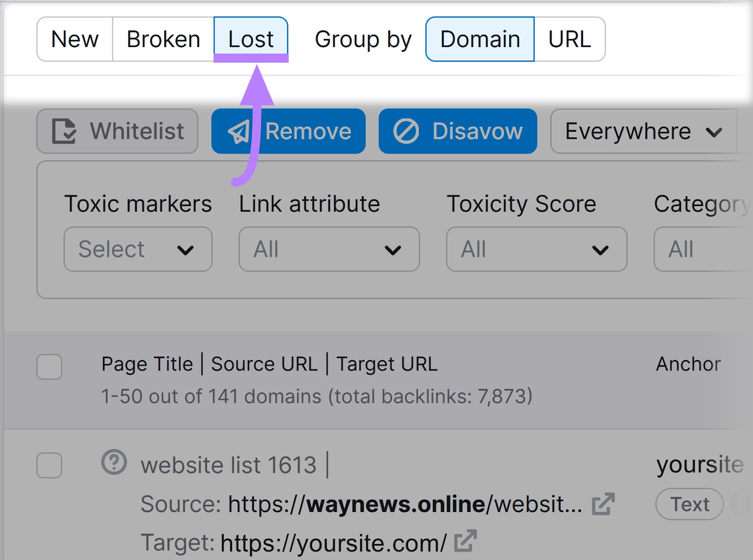
Task: Open Target URL external link icon
Action: [465, 541]
